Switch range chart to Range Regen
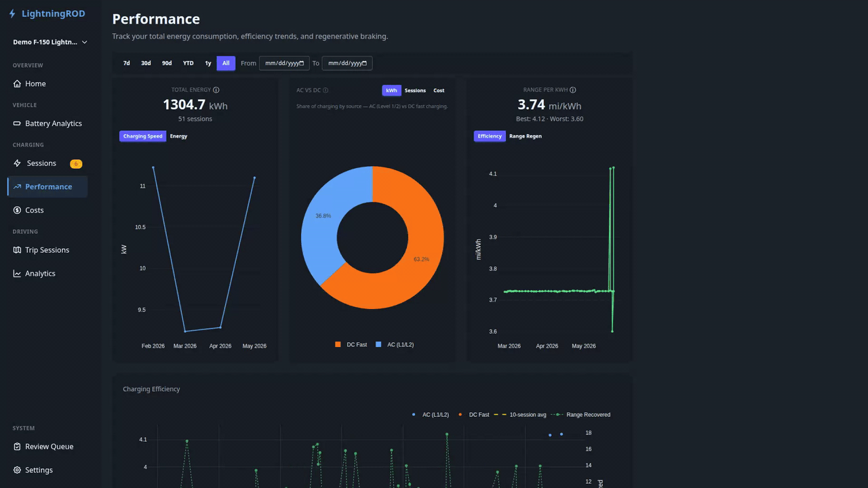868x488 pixels. coord(526,136)
